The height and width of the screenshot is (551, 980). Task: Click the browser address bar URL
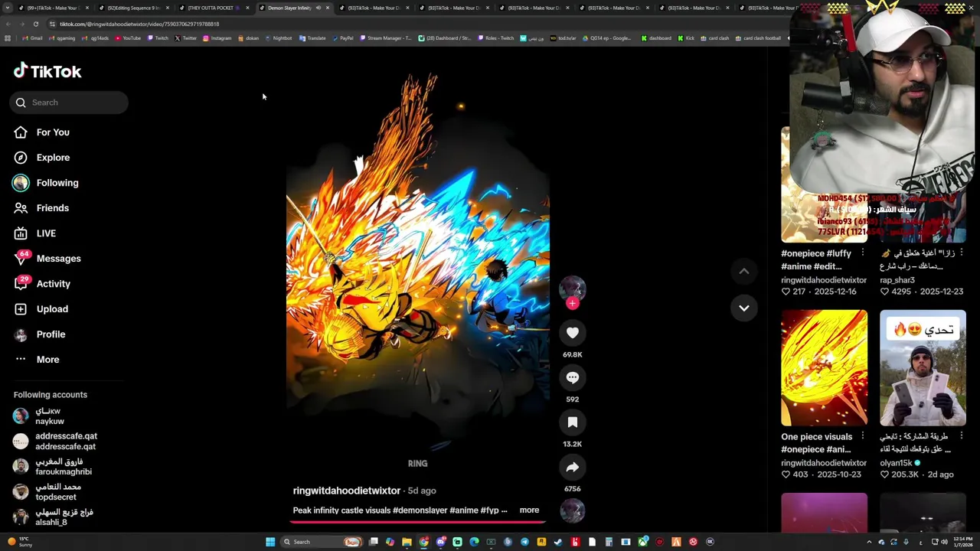pos(139,24)
